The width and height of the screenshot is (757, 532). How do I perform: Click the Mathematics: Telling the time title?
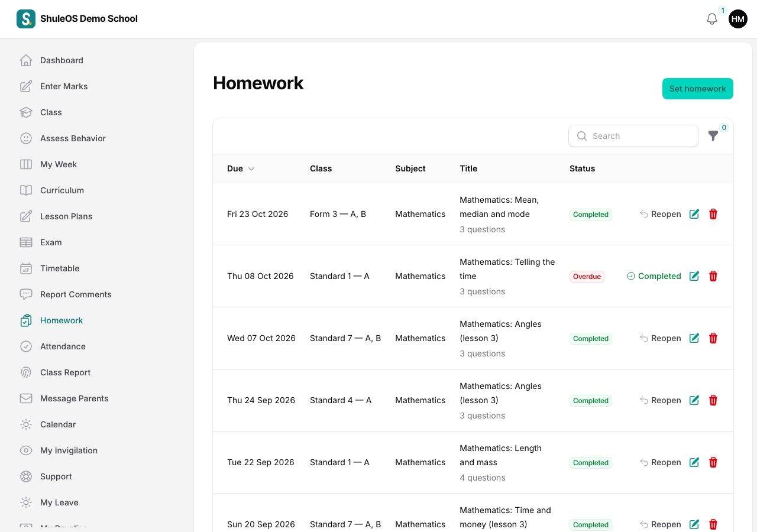click(507, 269)
